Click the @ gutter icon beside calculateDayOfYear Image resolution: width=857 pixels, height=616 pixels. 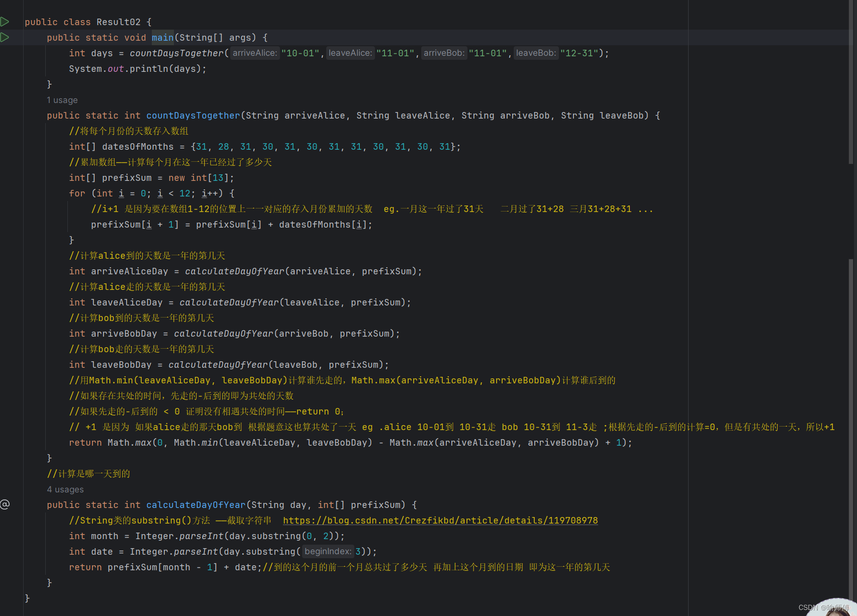[5, 504]
